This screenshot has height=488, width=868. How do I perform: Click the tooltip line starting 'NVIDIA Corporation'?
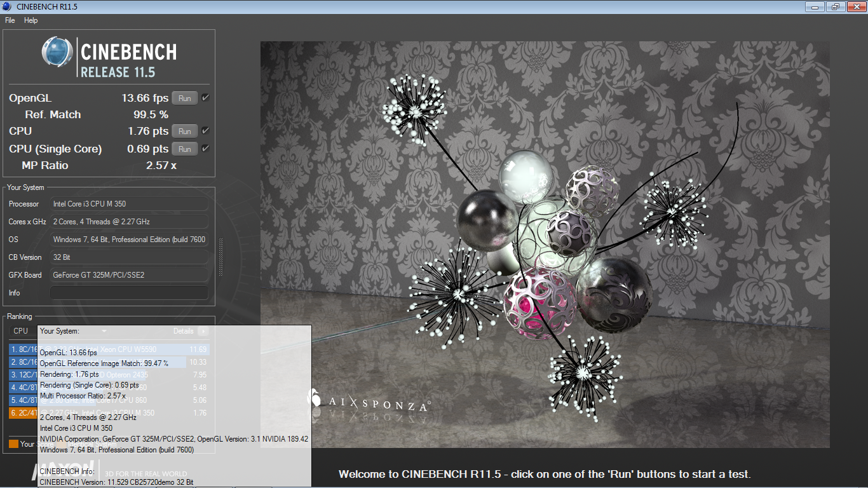click(174, 439)
